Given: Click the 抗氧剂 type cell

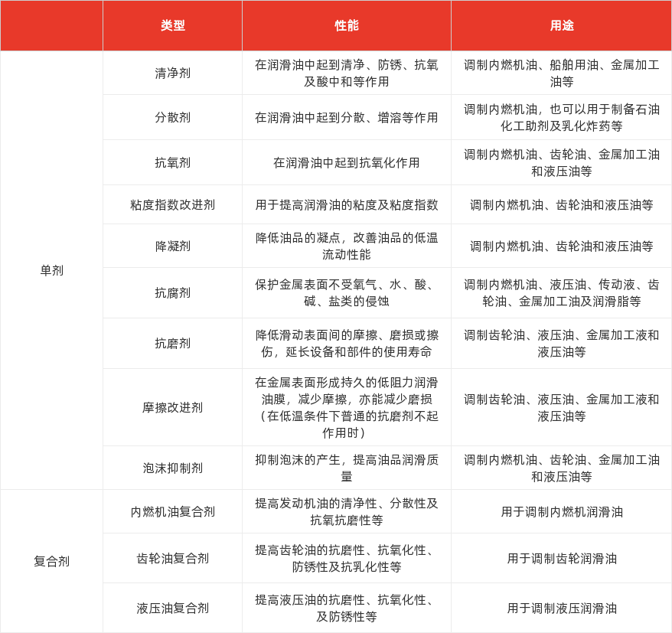Looking at the screenshot, I should 173,162.
